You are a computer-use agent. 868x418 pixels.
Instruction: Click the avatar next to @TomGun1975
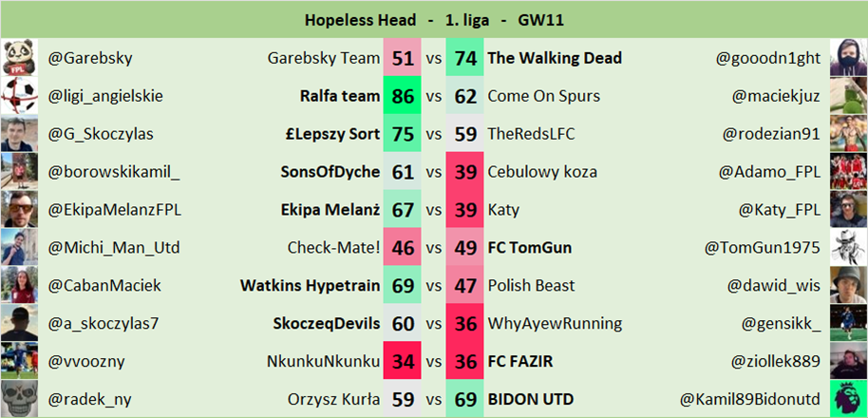(x=848, y=248)
